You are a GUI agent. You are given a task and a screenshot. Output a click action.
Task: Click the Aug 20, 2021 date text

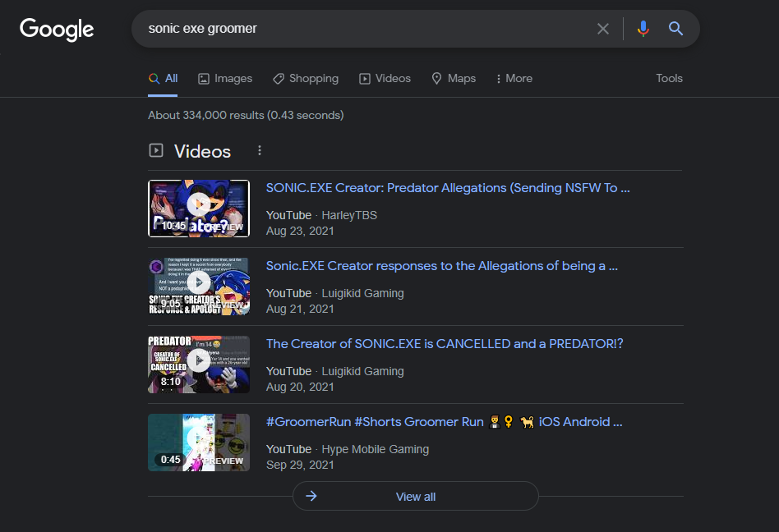tap(300, 387)
